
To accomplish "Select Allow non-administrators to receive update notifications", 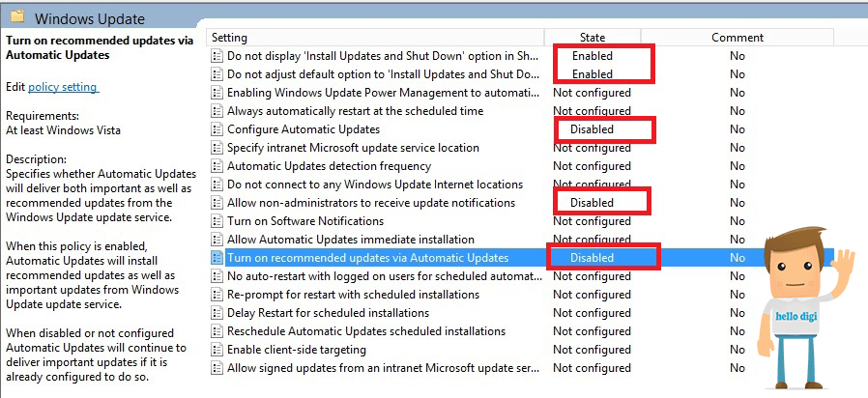I will click(x=521, y=203).
